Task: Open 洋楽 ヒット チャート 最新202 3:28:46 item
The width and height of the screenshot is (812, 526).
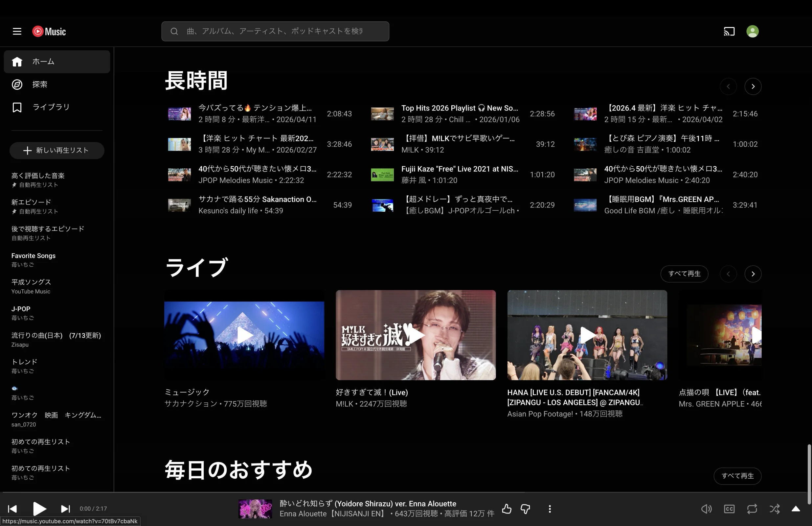Action: click(256, 139)
